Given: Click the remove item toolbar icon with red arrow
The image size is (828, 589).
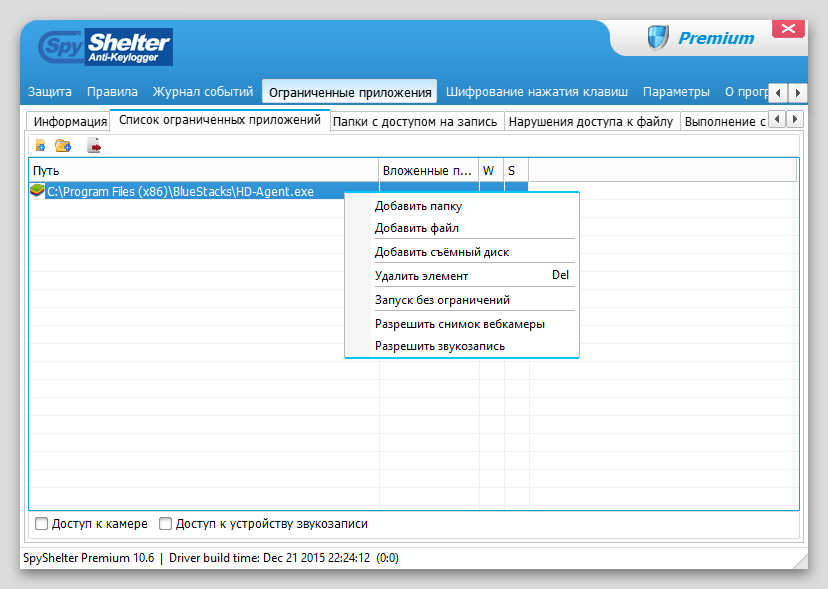Looking at the screenshot, I should [x=94, y=145].
